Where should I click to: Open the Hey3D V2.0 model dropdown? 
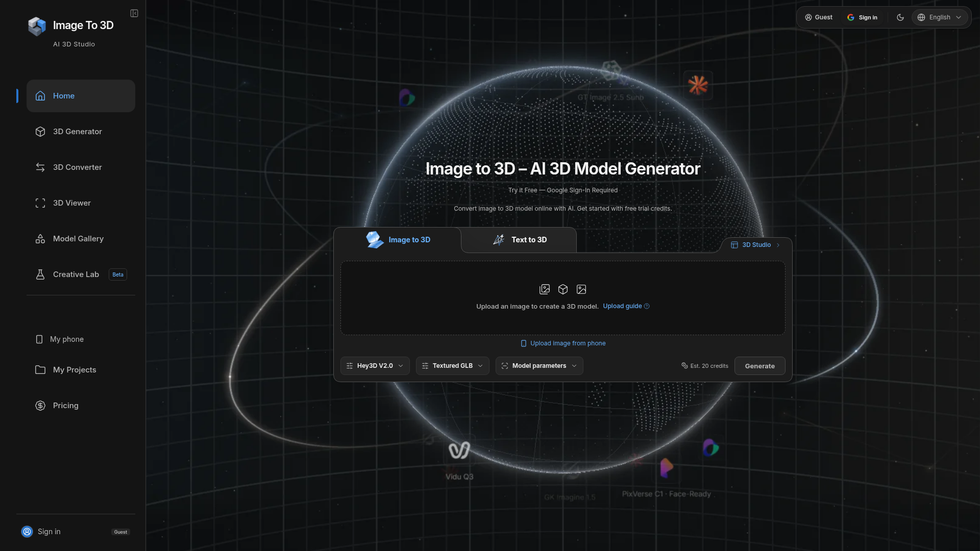(375, 366)
